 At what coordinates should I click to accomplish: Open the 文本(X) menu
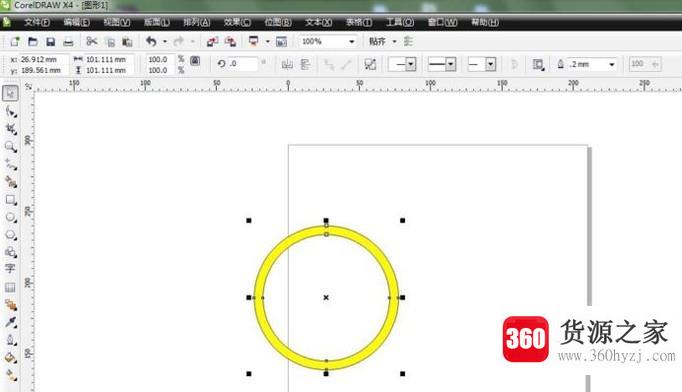coord(318,22)
